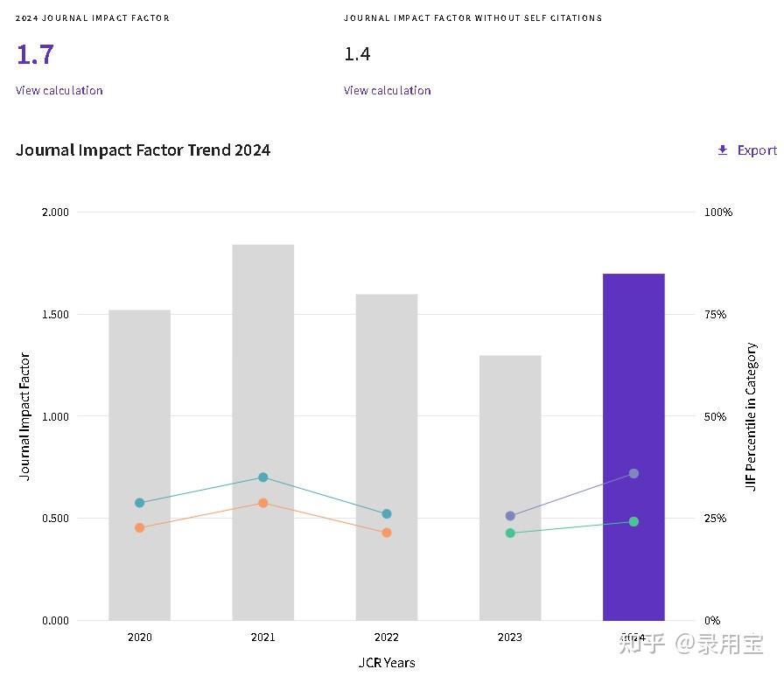
Task: Select the 2021 gray bar
Action: click(263, 433)
